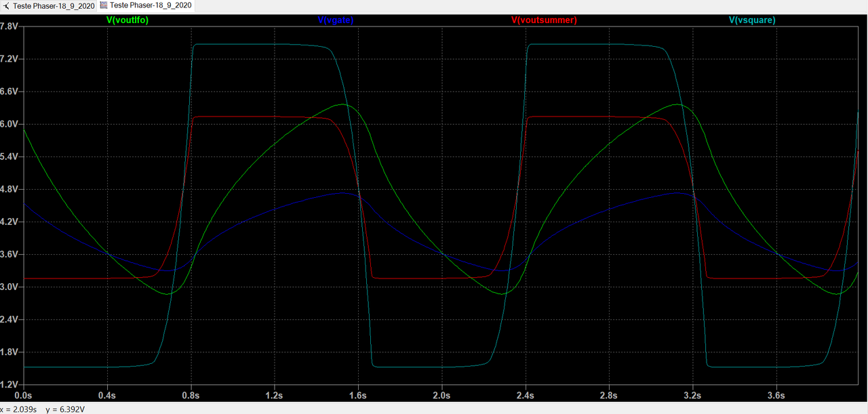Click the waveform icon on second tab
Screen dimensions: 868x414
104,5
